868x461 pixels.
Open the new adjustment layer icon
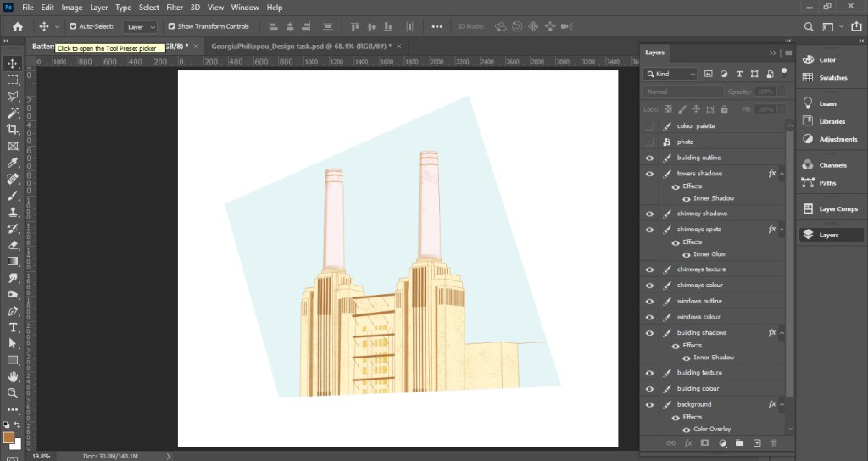[722, 443]
